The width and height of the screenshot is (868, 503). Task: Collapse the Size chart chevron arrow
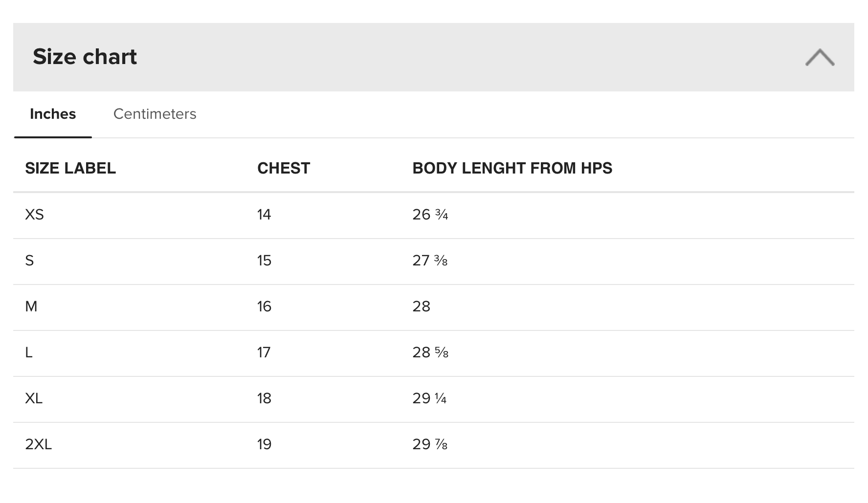(820, 57)
